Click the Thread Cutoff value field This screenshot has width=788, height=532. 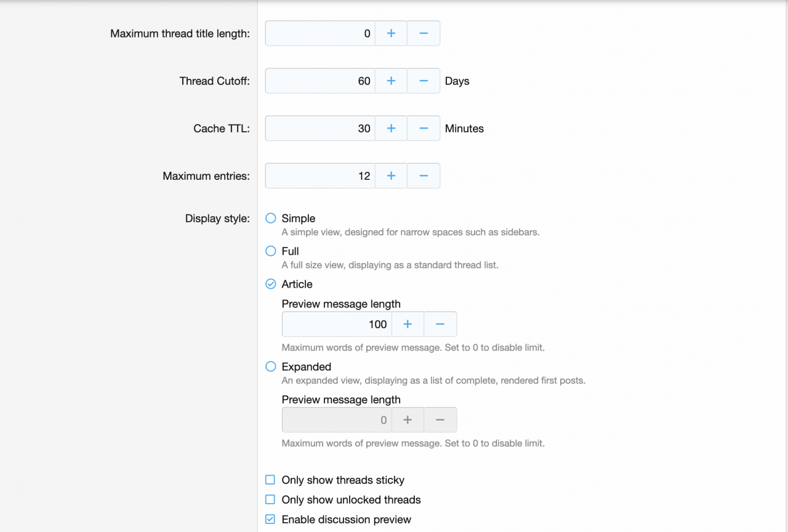click(320, 81)
